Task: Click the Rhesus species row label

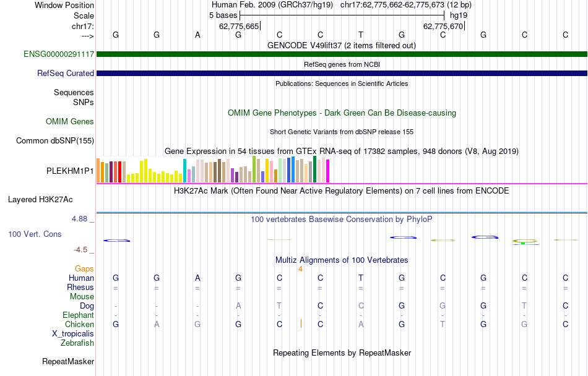Action: 80,287
